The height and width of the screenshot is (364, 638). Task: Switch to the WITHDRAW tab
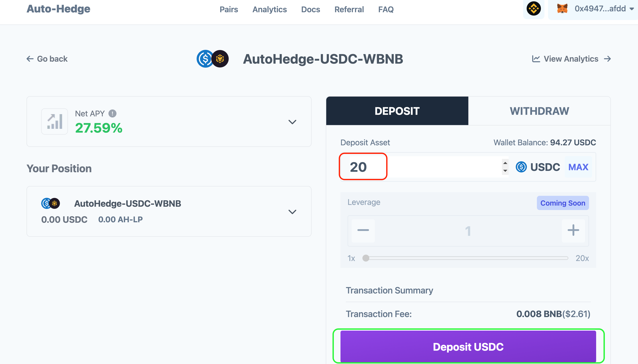coord(539,111)
